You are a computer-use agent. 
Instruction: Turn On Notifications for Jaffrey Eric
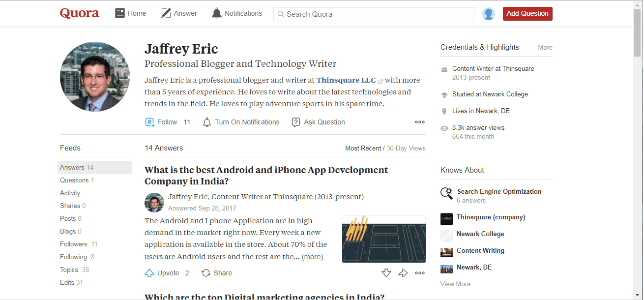tap(241, 122)
